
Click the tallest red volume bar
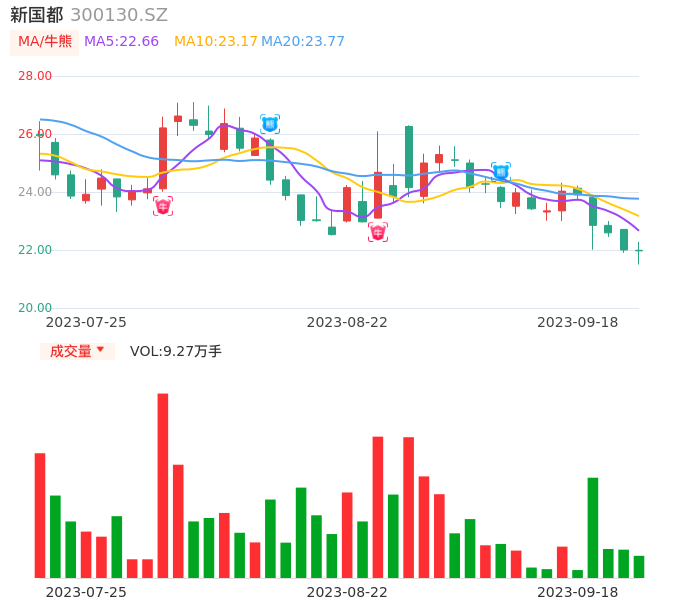coord(163,485)
